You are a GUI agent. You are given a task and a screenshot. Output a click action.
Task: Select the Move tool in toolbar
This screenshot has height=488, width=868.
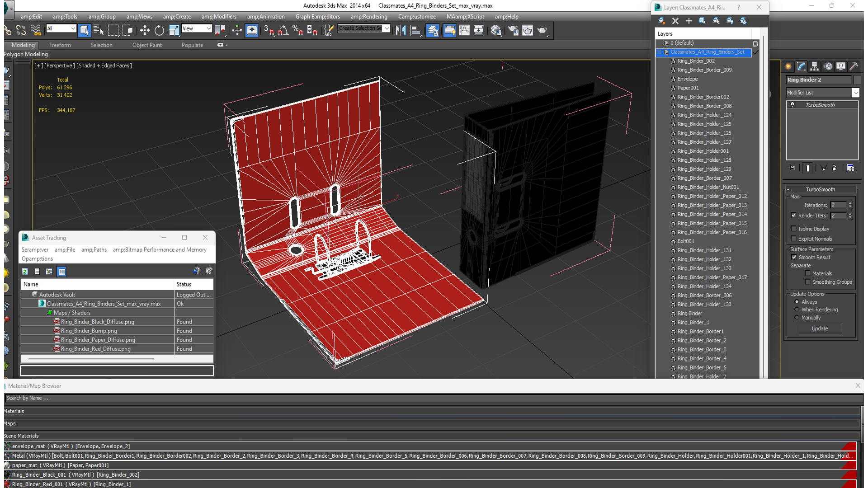click(144, 30)
